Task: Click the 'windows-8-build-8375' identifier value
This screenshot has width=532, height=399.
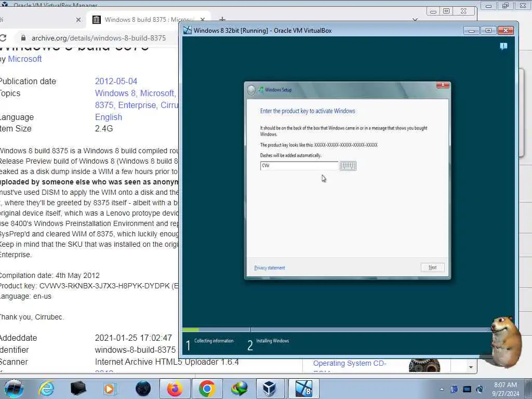Action: (136, 350)
